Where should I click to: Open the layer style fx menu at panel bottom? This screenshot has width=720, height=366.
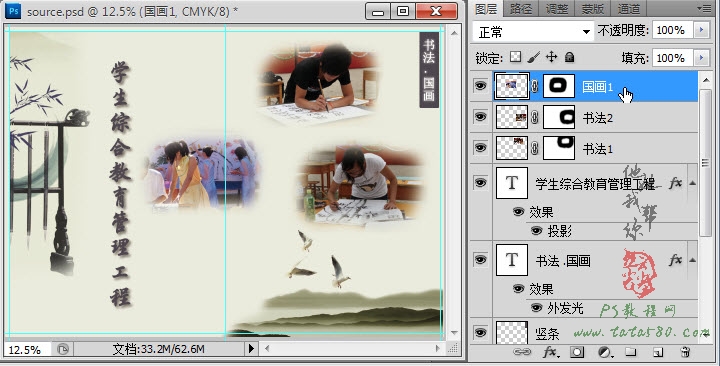551,352
